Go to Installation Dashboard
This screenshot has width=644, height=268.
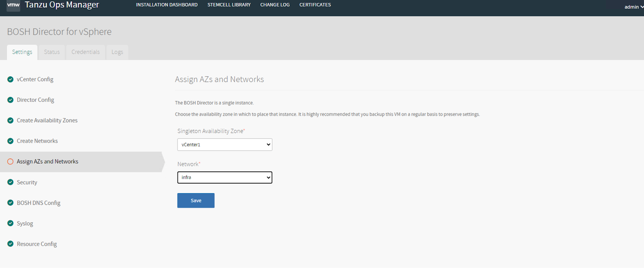click(167, 5)
